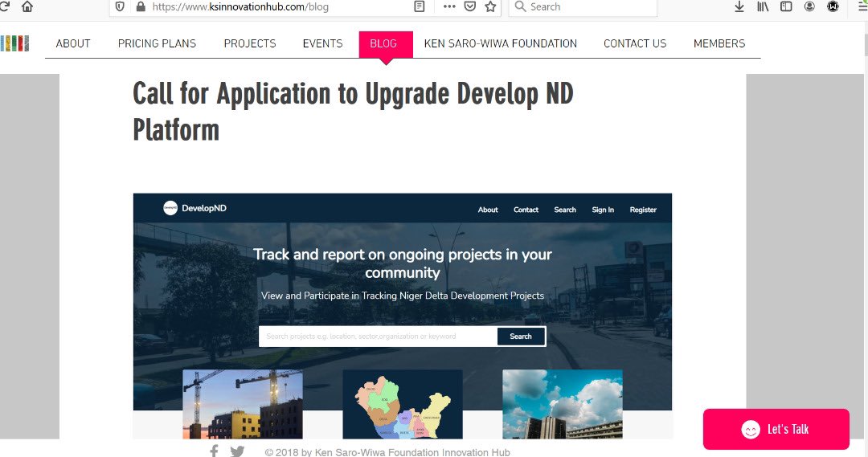Viewport: 868px width, 457px height.
Task: Click the Track and report headline
Action: point(403,263)
